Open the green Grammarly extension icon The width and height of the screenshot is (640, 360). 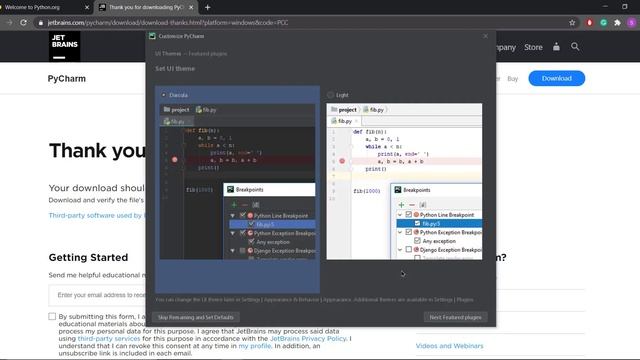pos(604,23)
